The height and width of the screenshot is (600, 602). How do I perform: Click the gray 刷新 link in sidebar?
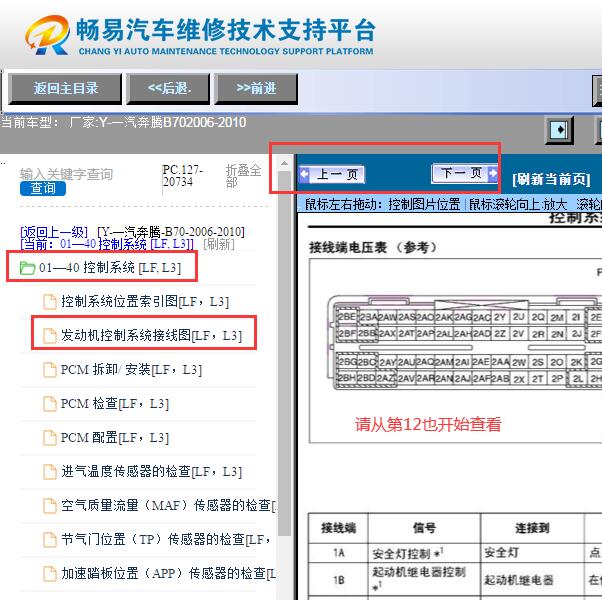[x=219, y=244]
